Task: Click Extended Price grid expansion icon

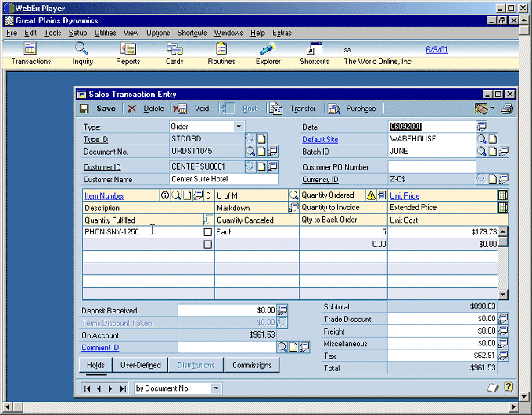Action: coord(503,208)
